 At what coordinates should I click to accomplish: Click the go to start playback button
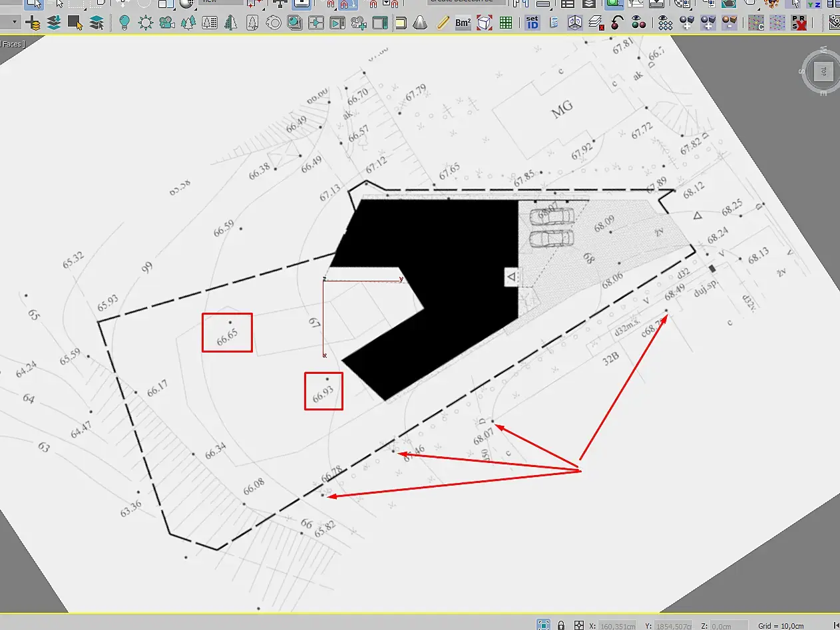pos(836,625)
